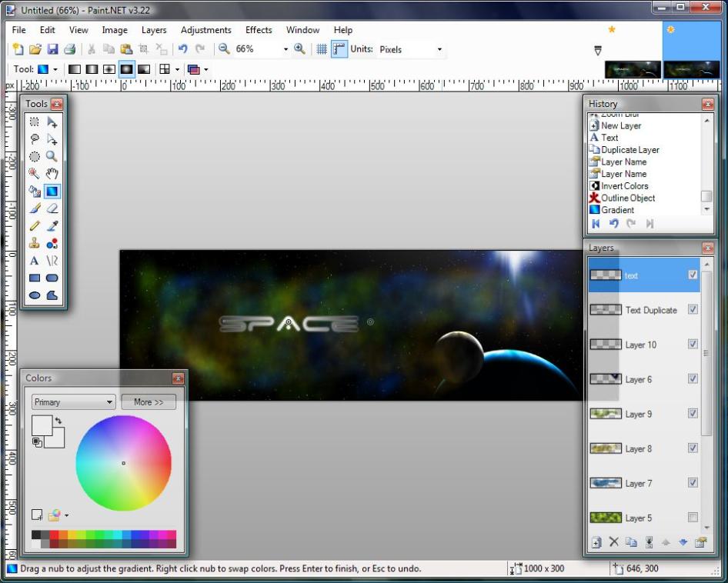The width and height of the screenshot is (728, 583).
Task: Click the More >> button
Action: (149, 402)
